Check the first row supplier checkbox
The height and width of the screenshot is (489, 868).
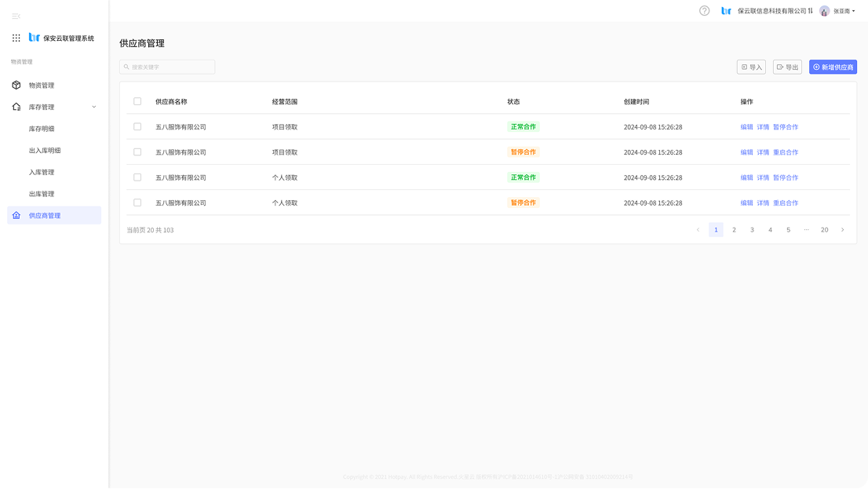click(137, 126)
